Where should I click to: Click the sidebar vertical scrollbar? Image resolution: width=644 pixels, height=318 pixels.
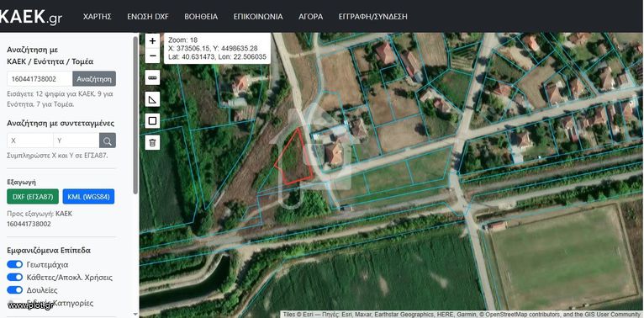click(x=136, y=115)
